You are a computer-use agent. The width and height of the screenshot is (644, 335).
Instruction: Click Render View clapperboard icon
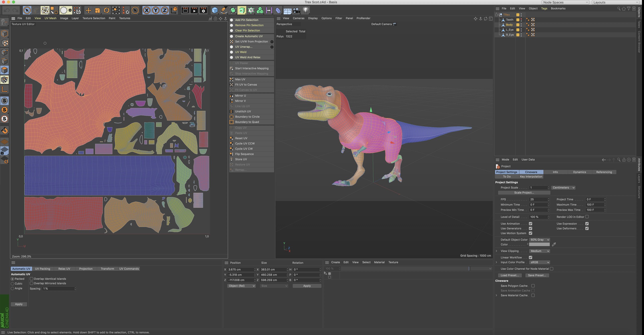click(185, 10)
